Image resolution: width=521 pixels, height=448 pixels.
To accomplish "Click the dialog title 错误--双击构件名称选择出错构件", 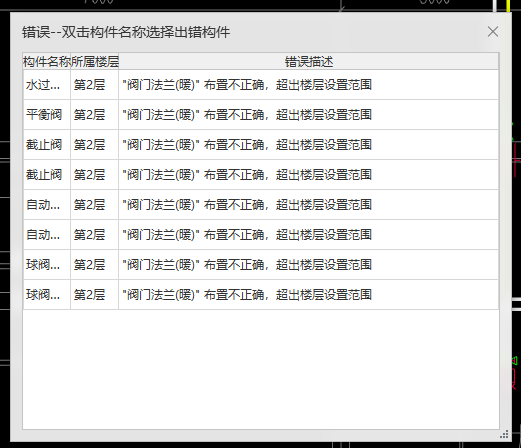I will click(x=126, y=32).
